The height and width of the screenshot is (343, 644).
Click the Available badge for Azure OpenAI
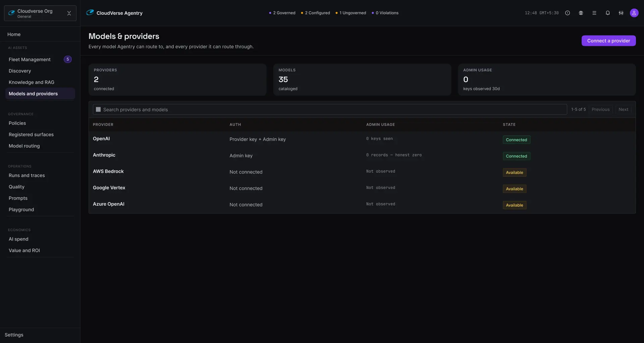pyautogui.click(x=515, y=206)
